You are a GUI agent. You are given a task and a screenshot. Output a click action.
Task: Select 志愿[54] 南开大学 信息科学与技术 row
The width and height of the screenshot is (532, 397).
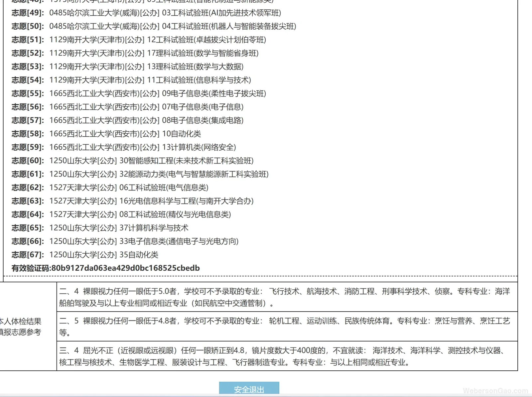click(x=131, y=80)
